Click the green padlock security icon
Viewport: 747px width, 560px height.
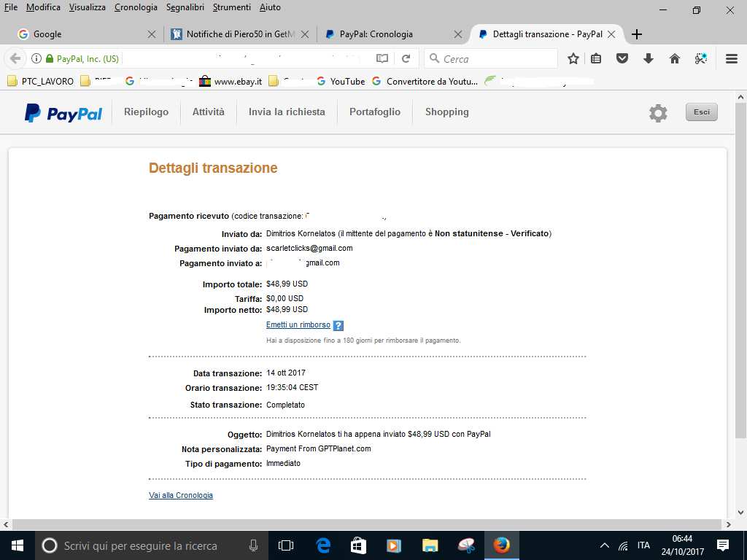coord(50,58)
